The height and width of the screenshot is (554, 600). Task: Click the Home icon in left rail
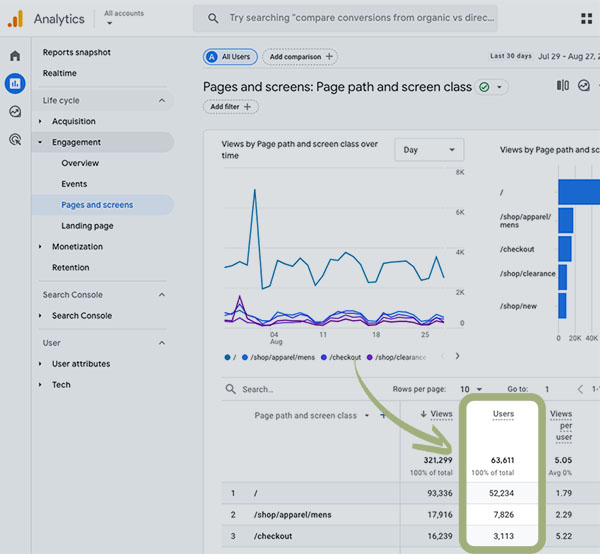tap(15, 56)
